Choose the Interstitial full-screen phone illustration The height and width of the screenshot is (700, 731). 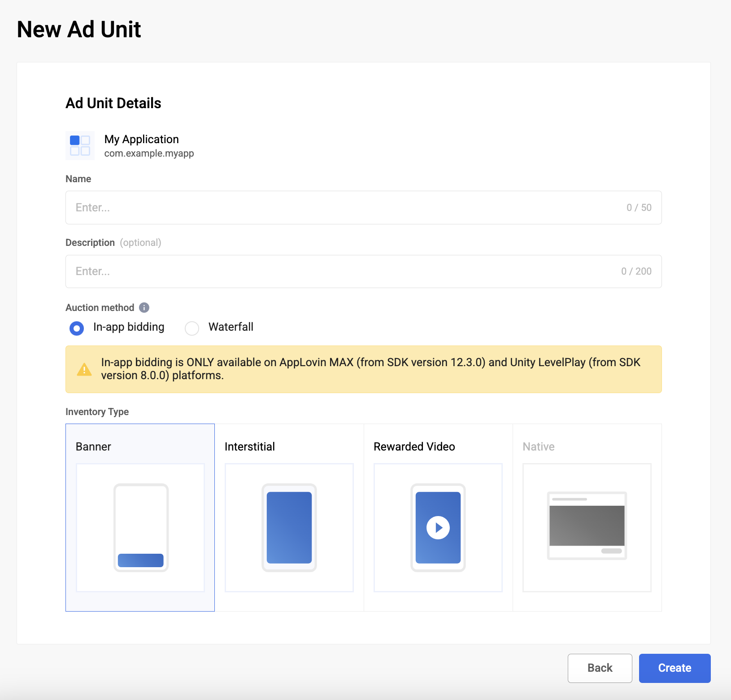point(289,527)
